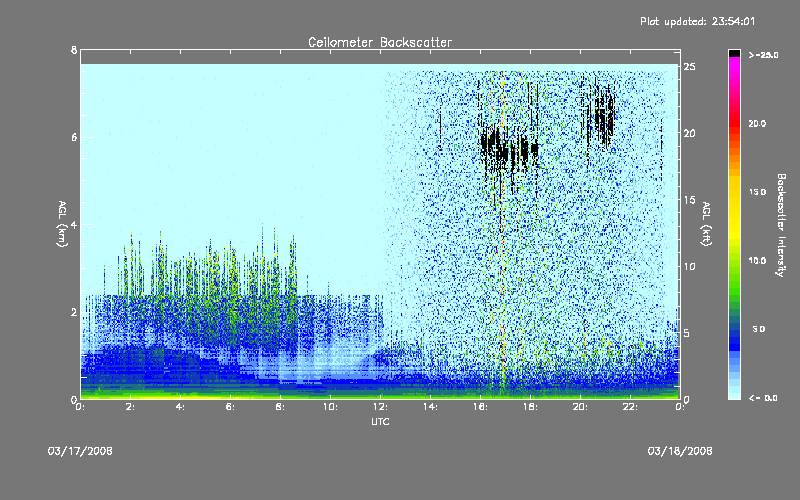Click the red region of the colorbar near 20.0

(734, 124)
